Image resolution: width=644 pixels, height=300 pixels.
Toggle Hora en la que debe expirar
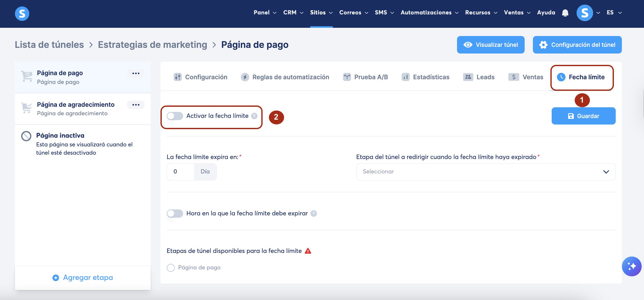click(175, 214)
